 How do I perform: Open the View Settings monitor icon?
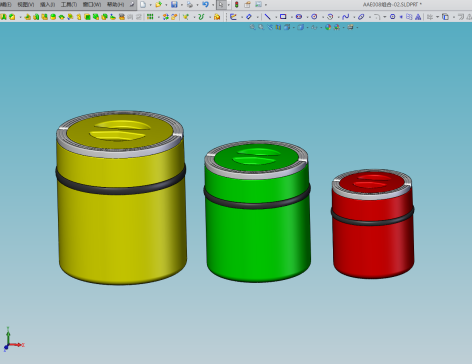click(350, 27)
